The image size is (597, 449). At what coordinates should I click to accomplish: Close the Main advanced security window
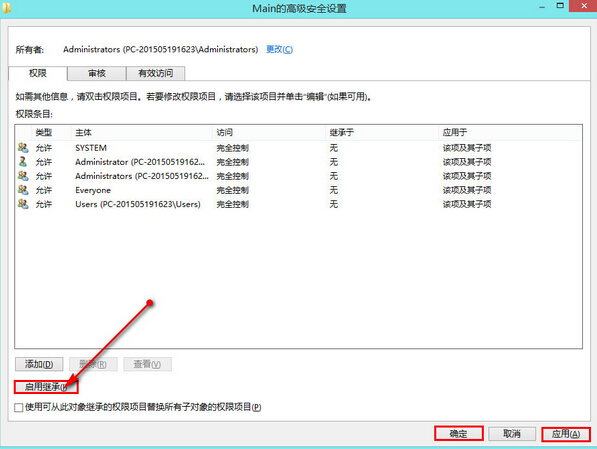pyautogui.click(x=584, y=6)
